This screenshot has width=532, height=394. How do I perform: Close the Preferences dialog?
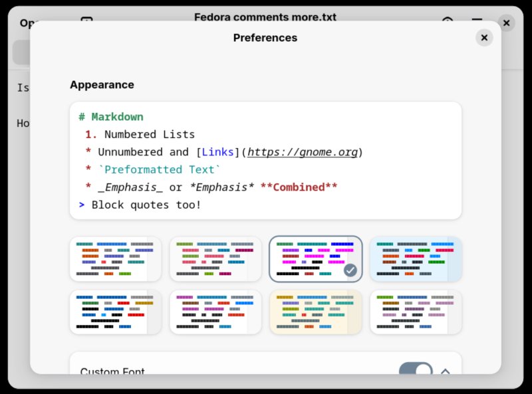pyautogui.click(x=484, y=38)
